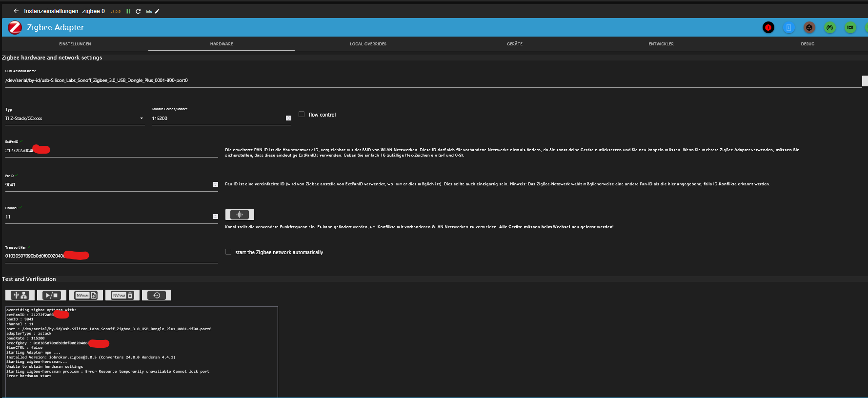Screen dimensions: 868x398
Task: Click the info link in header
Action: (149, 11)
